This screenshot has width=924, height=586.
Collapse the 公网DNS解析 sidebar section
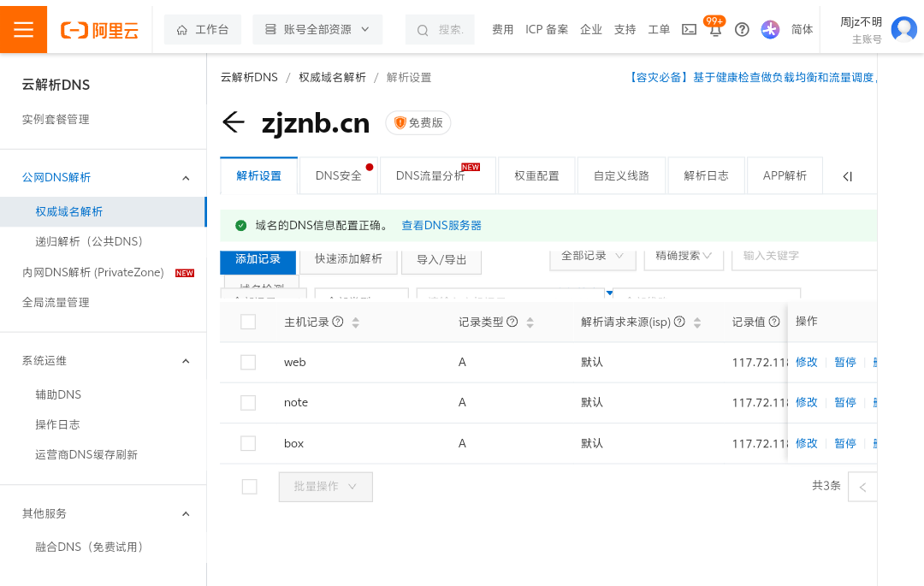[x=186, y=177]
